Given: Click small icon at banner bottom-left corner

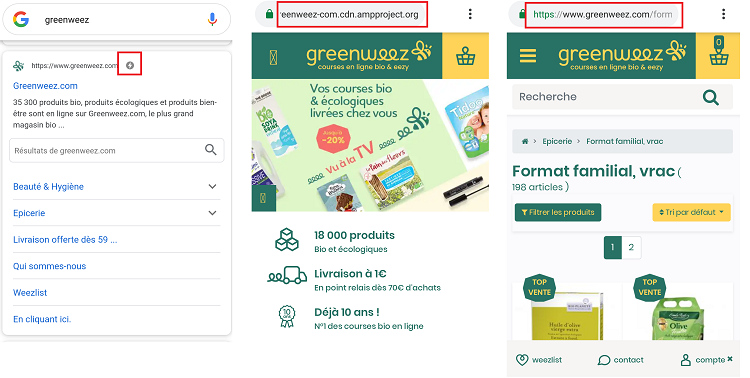Looking at the screenshot, I should [264, 198].
